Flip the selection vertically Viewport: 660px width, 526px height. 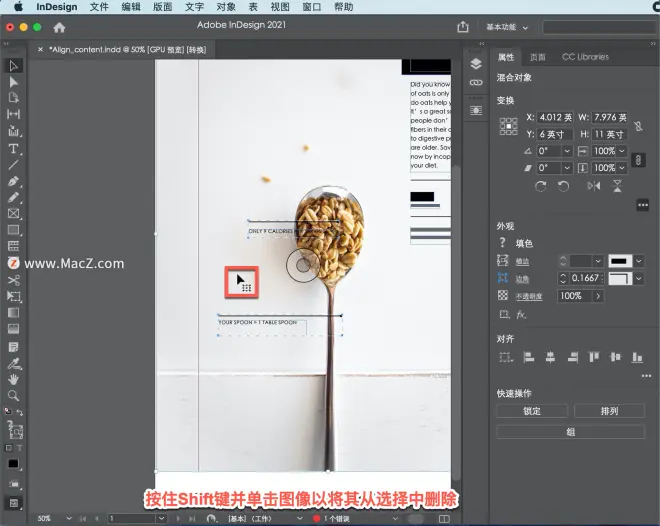[x=617, y=186]
